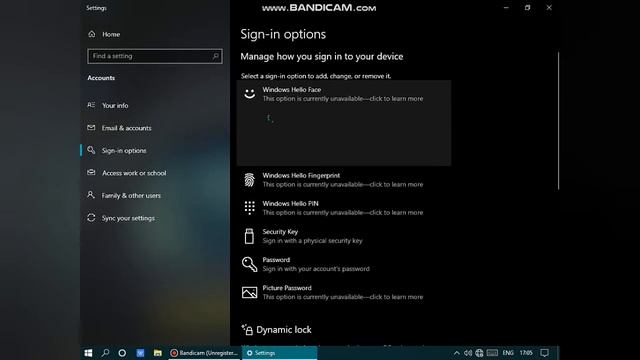This screenshot has height=360, width=640.
Task: Click ENG language indicator
Action: click(x=508, y=353)
